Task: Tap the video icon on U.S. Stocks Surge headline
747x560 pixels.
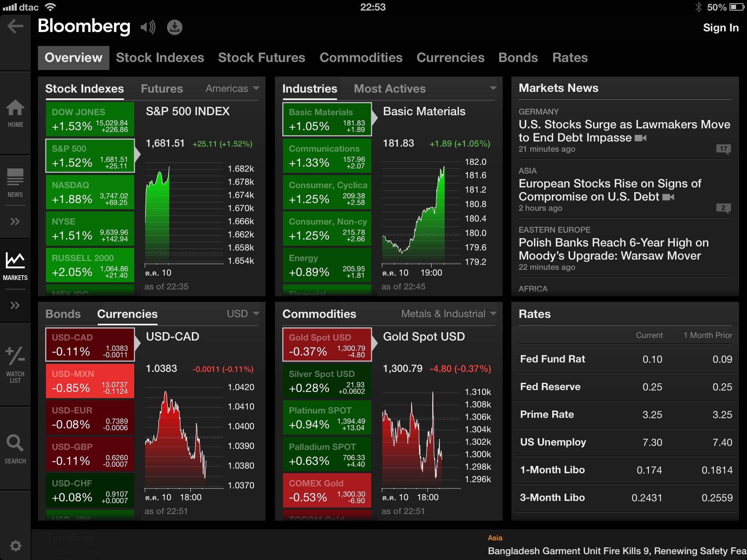Action: click(x=640, y=138)
